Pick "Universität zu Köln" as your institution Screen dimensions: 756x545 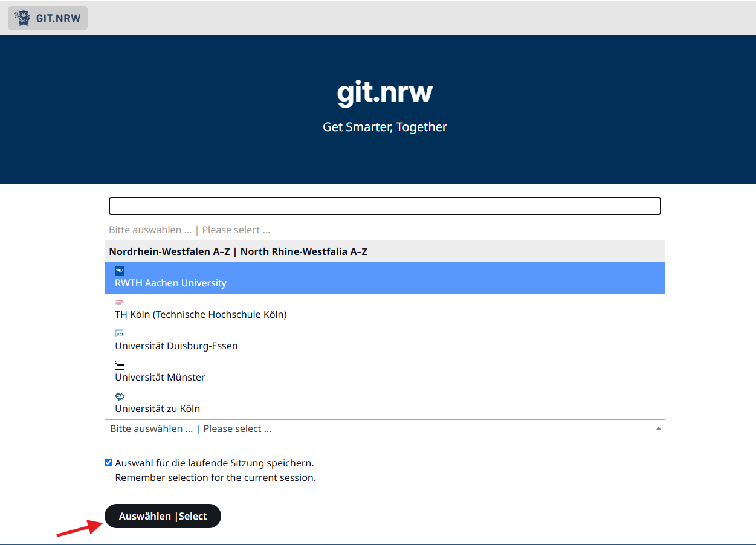(x=157, y=408)
